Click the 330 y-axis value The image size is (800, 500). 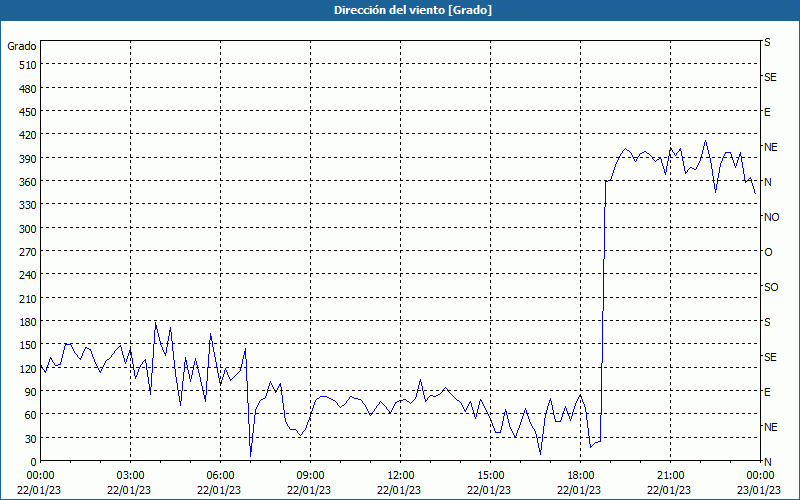click(x=28, y=205)
